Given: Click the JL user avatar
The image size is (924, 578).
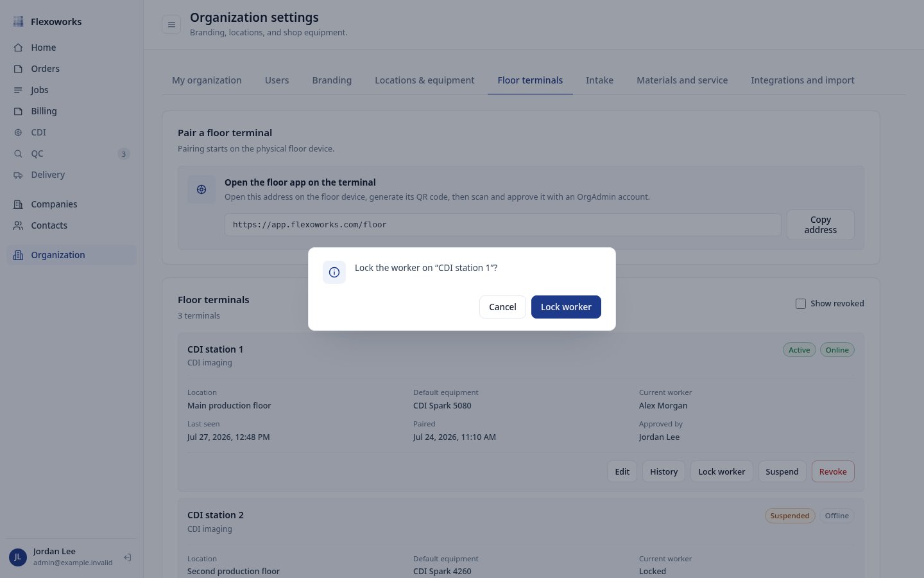Looking at the screenshot, I should 18,557.
